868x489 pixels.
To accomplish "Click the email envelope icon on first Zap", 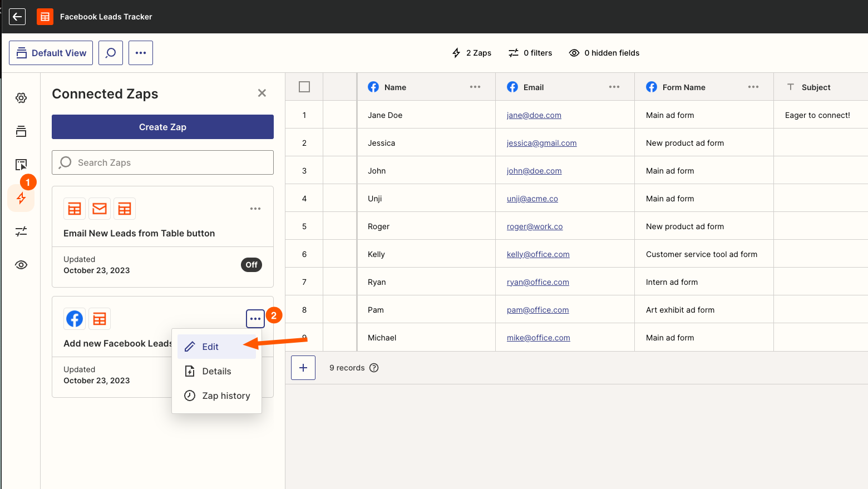I will (x=100, y=209).
